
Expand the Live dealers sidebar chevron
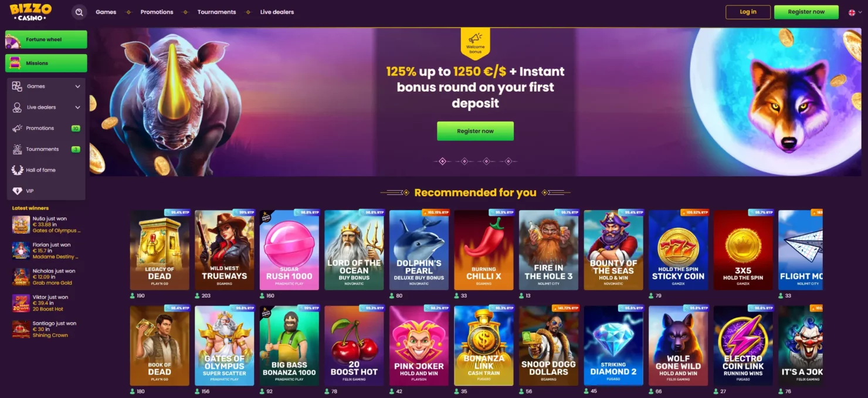tap(77, 107)
